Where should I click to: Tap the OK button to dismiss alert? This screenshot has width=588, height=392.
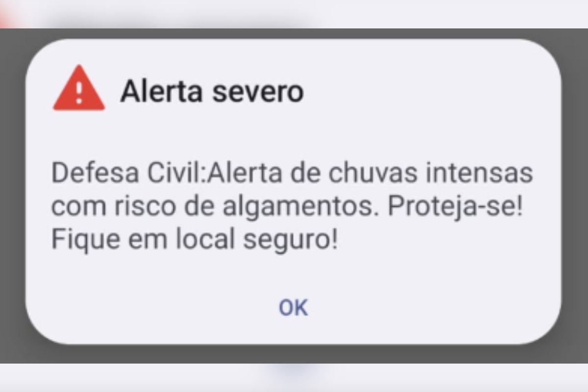coord(294,308)
